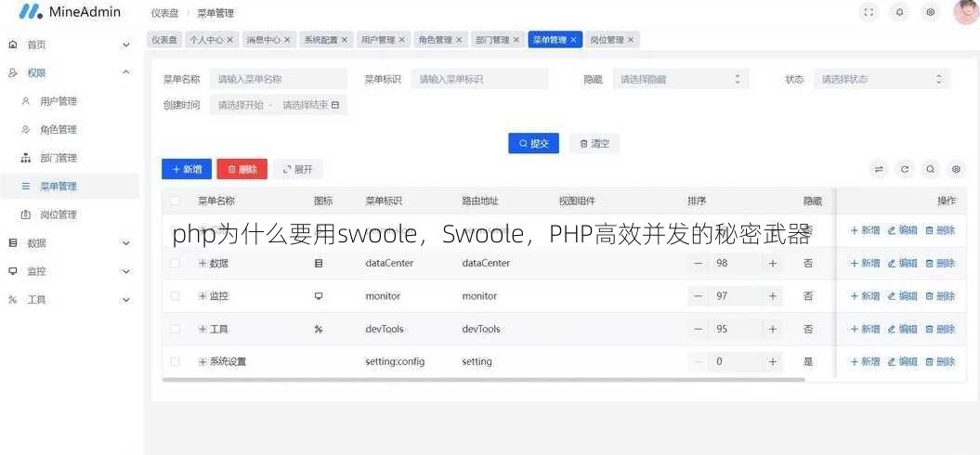Open user avatar in top right
The width and height of the screenshot is (980, 455).
tap(966, 11)
